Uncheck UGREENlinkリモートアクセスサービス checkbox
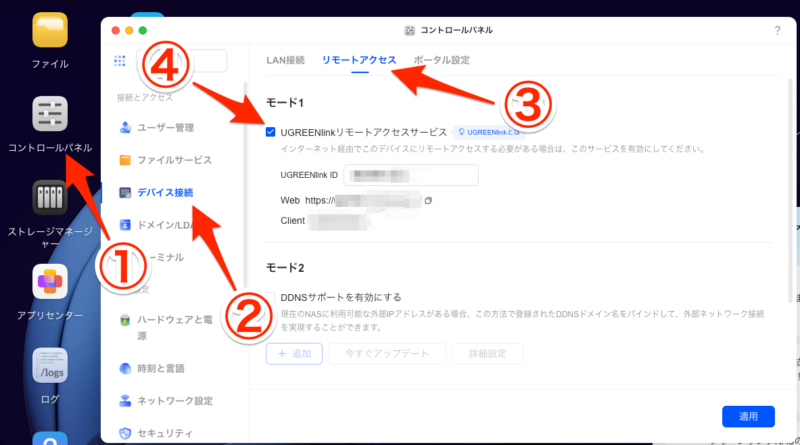800x445 pixels. point(271,131)
